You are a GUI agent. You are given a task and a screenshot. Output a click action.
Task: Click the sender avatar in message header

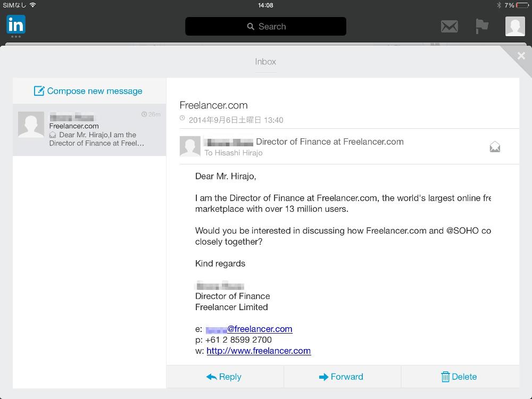point(190,146)
